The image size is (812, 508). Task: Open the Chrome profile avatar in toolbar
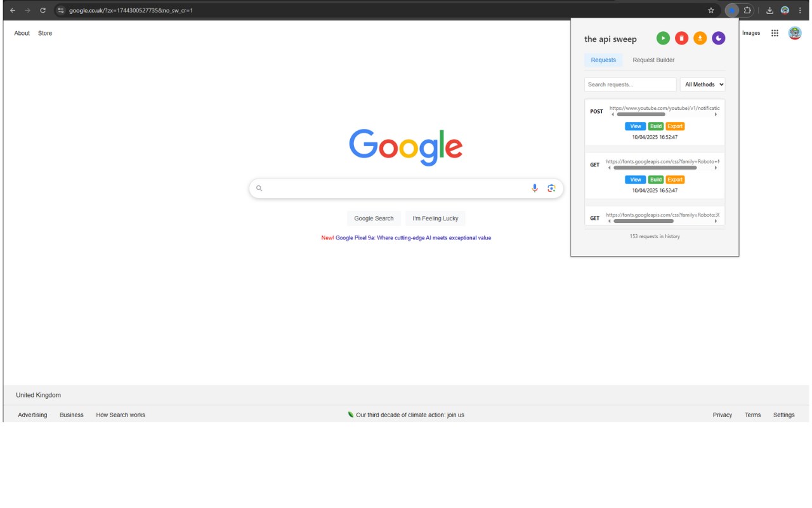(x=785, y=10)
